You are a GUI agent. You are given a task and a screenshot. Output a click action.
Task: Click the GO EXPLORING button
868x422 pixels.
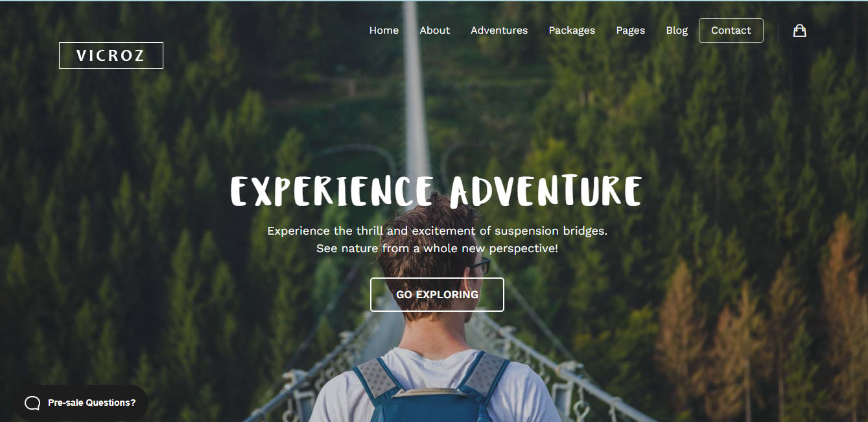coord(437,294)
